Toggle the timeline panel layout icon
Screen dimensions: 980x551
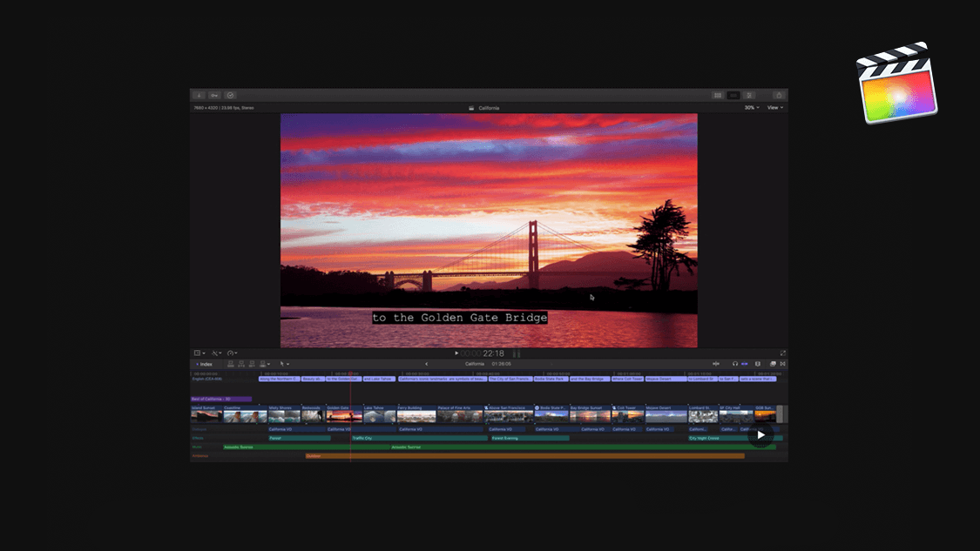click(x=733, y=96)
